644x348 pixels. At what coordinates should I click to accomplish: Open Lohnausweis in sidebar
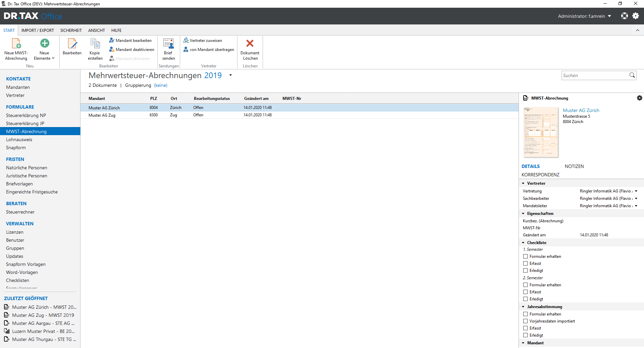pos(19,139)
